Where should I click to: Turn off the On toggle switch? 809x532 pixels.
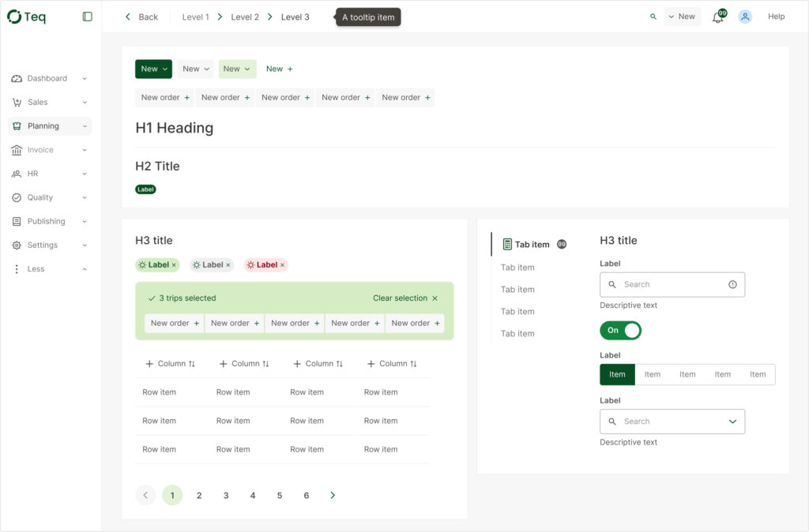click(621, 331)
